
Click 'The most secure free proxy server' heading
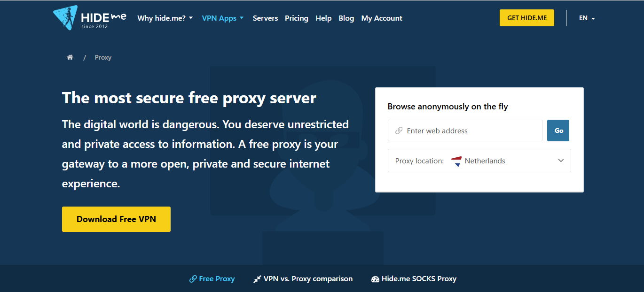(189, 98)
